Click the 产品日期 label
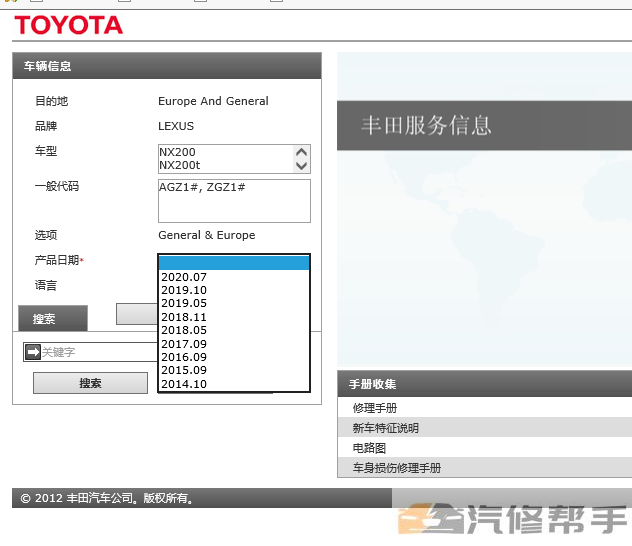This screenshot has height=546, width=632. coord(59,260)
